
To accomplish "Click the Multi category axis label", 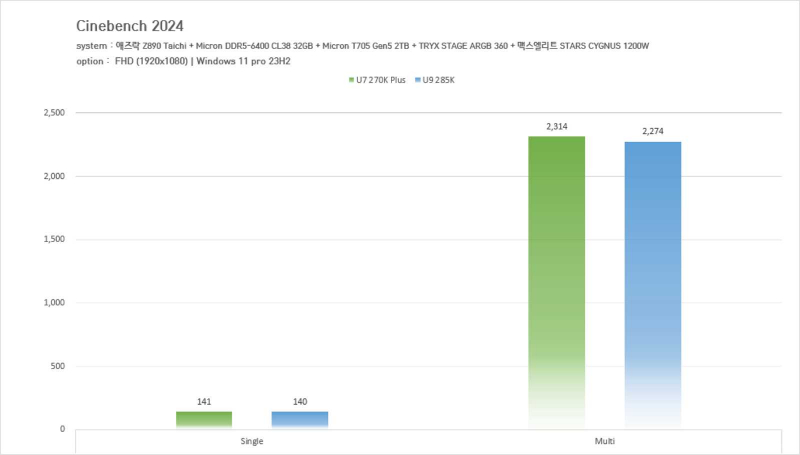I will (x=605, y=441).
